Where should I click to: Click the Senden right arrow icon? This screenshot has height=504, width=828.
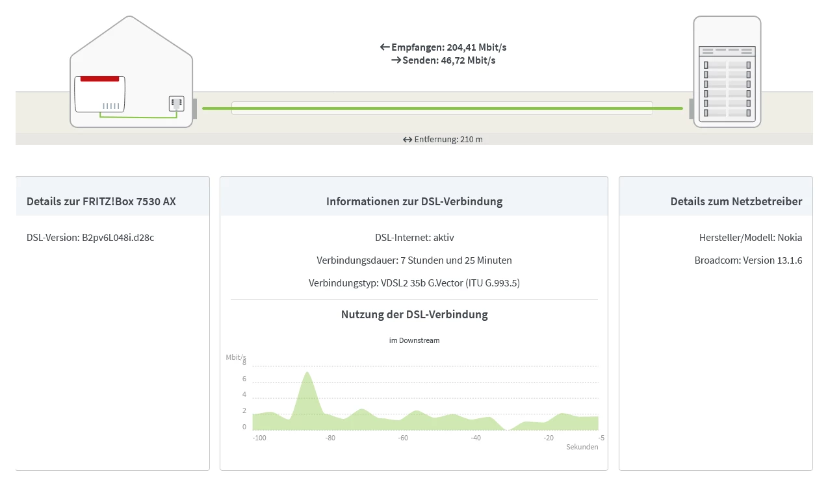pos(396,60)
